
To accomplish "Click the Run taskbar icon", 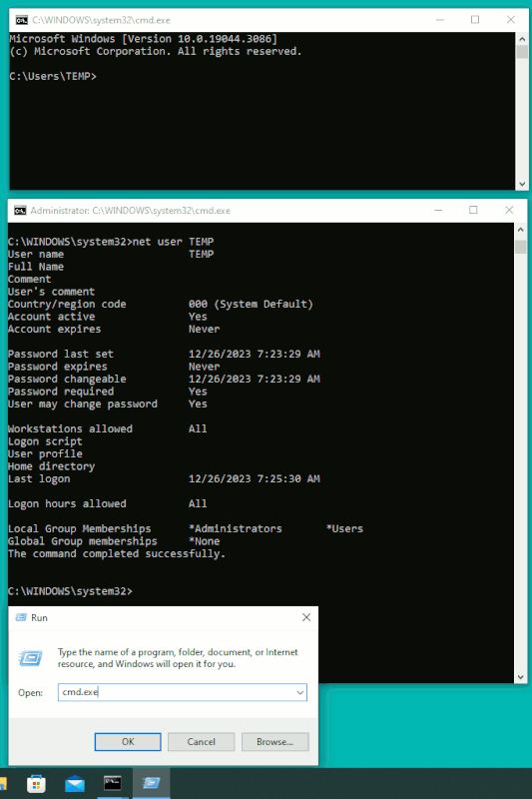I will (151, 783).
